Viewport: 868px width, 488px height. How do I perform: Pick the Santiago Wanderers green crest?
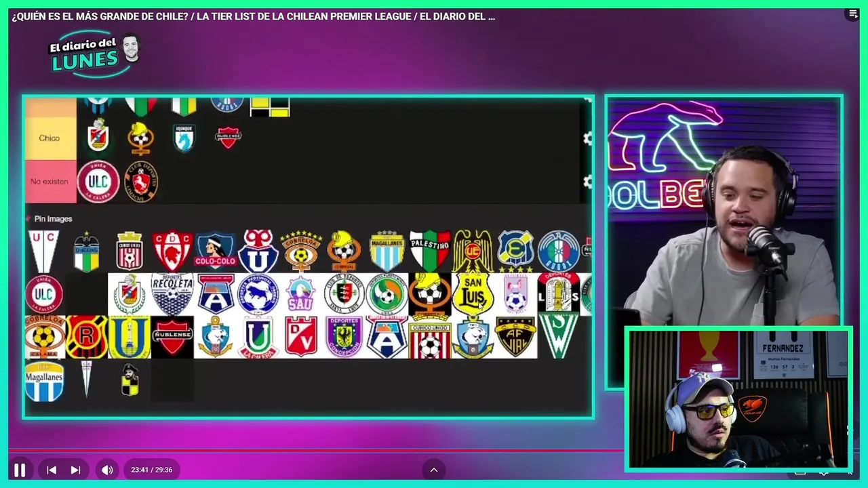pyautogui.click(x=559, y=337)
